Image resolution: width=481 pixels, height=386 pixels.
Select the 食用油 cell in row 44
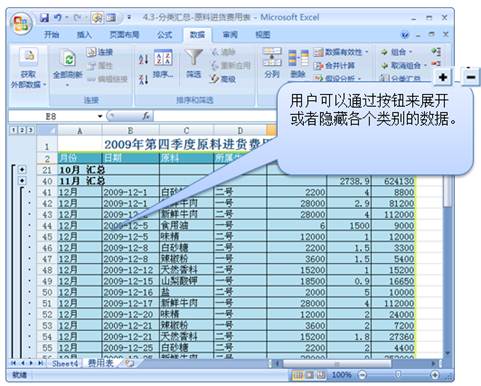click(x=186, y=226)
